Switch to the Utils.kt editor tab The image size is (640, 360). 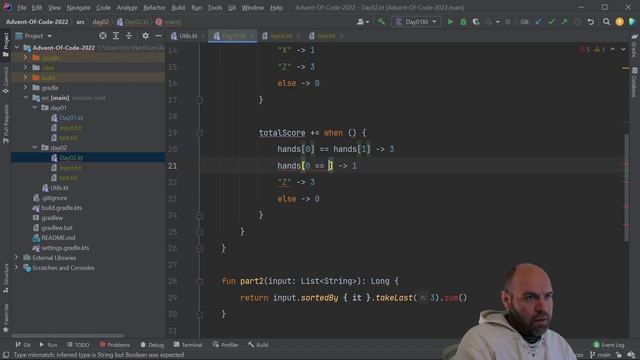click(x=187, y=36)
